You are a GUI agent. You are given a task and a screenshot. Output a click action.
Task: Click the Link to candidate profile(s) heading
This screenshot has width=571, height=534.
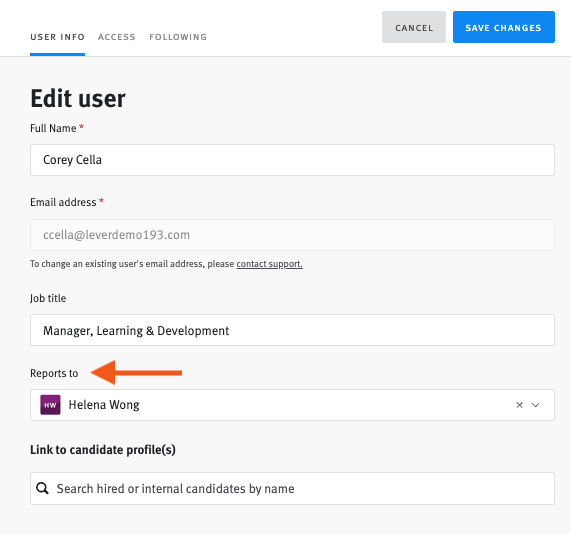pos(103,450)
